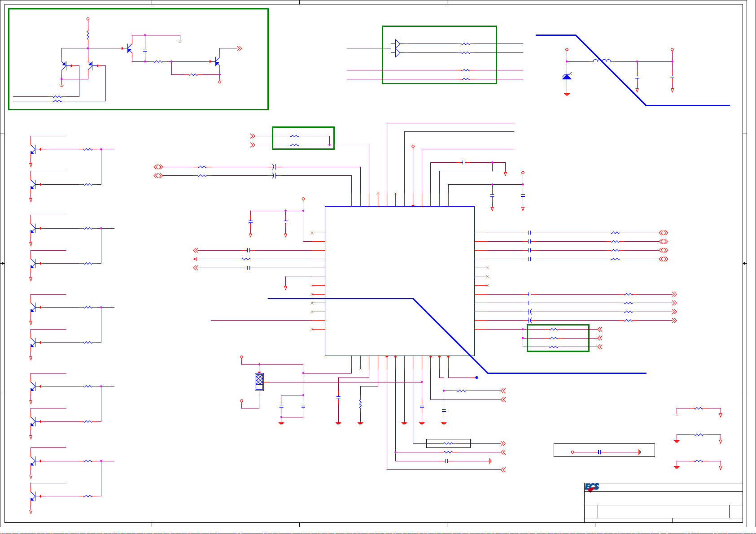Select the blue Zener diode symbol
This screenshot has width=756, height=534.
(567, 77)
